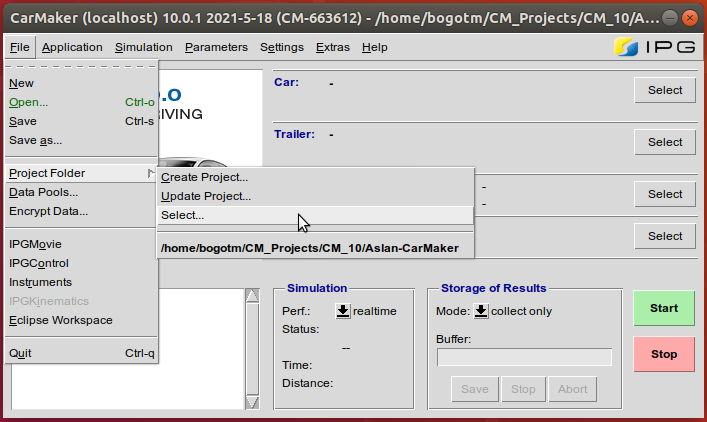
Task: Minimize the CarMaker window
Action: click(x=670, y=18)
